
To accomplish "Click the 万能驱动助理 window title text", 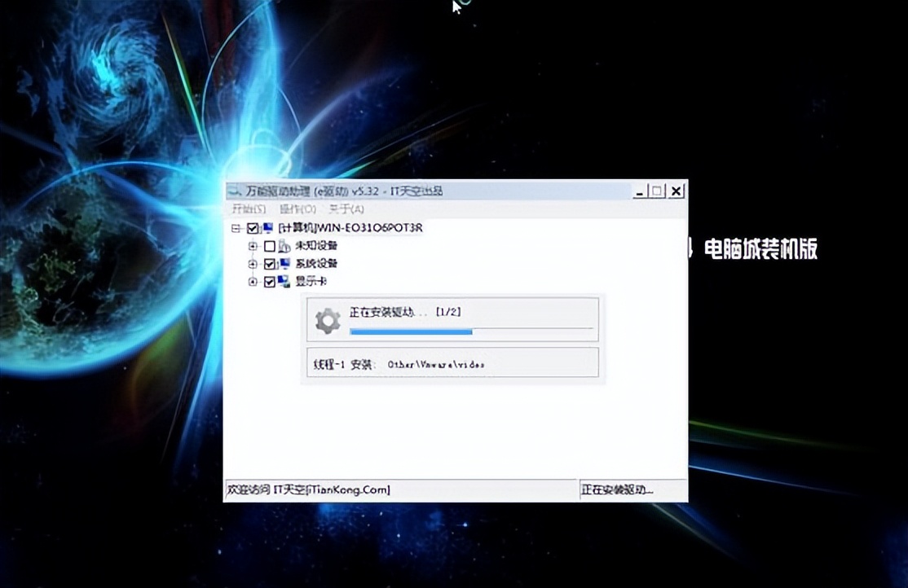I will (344, 191).
